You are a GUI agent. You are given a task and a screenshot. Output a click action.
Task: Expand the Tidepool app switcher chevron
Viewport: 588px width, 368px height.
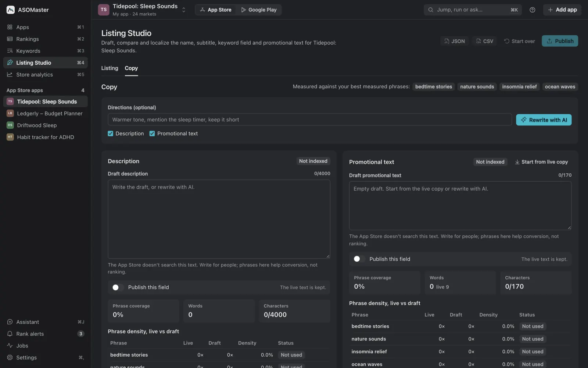click(184, 10)
